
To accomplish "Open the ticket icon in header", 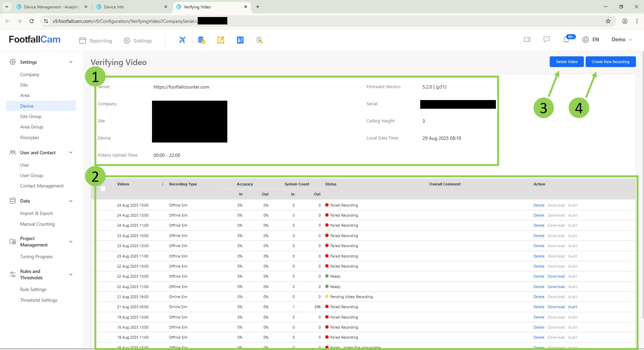I will coord(527,39).
